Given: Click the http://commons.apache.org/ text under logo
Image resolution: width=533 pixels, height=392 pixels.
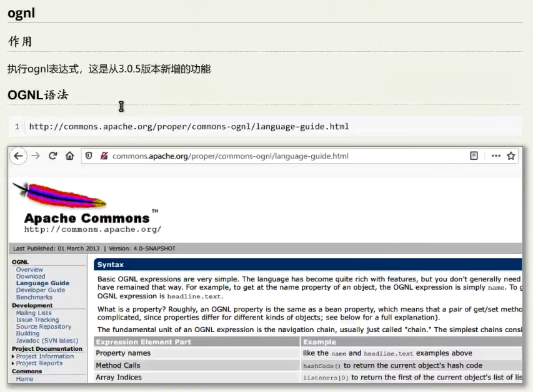Looking at the screenshot, I should 92,229.
